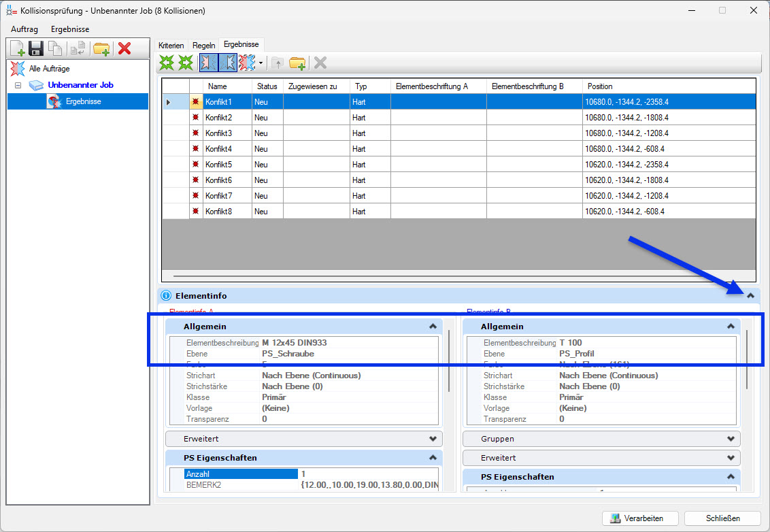Collapse Allgemein section of Elementinfo A
Image resolution: width=770 pixels, height=532 pixels.
pyautogui.click(x=433, y=326)
